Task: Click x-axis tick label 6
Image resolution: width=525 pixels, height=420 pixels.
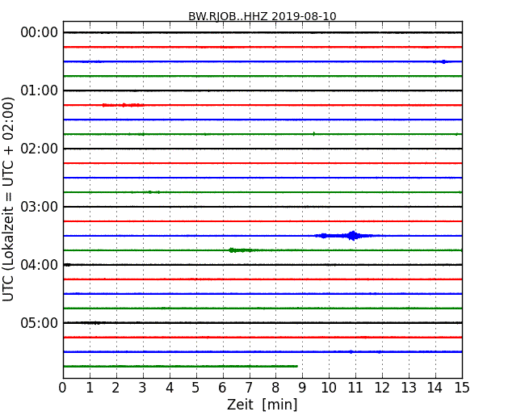Action: tap(222, 388)
